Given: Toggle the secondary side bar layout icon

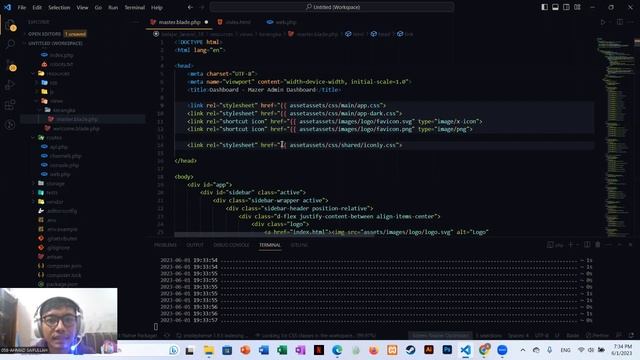Looking at the screenshot, I should click(566, 7).
